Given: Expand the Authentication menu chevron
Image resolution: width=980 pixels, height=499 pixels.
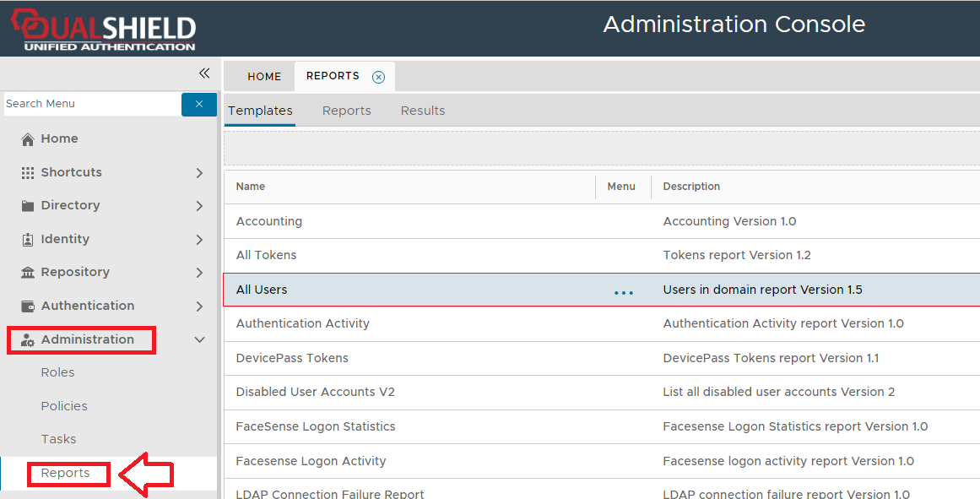Looking at the screenshot, I should 199,306.
